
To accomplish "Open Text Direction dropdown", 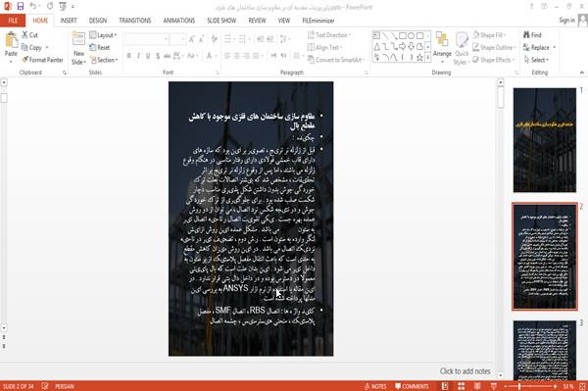I will point(329,35).
